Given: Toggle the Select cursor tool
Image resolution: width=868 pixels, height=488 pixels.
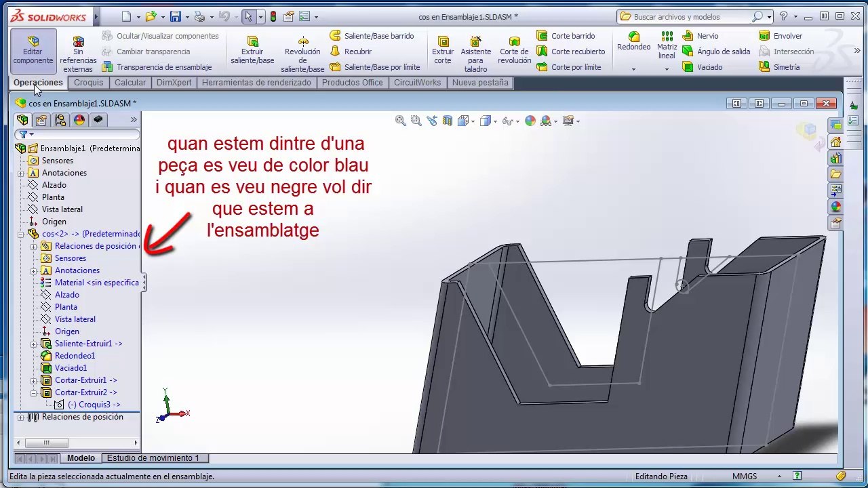Looking at the screenshot, I should (248, 16).
